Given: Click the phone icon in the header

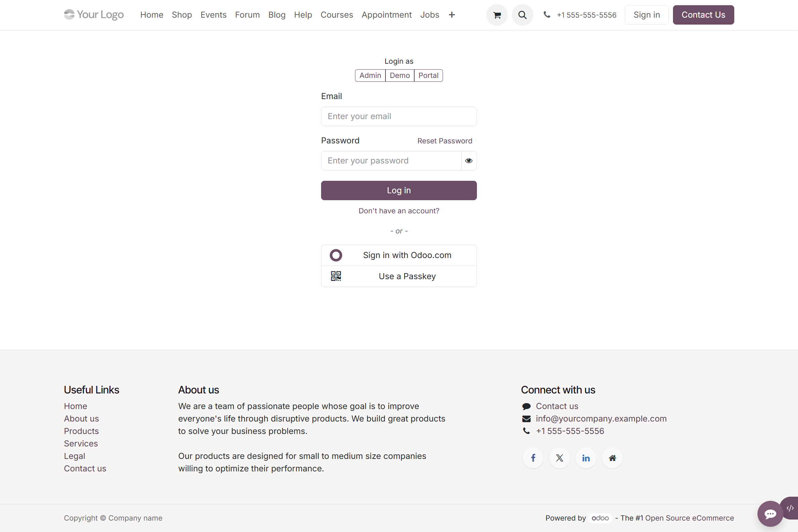Looking at the screenshot, I should (x=547, y=15).
